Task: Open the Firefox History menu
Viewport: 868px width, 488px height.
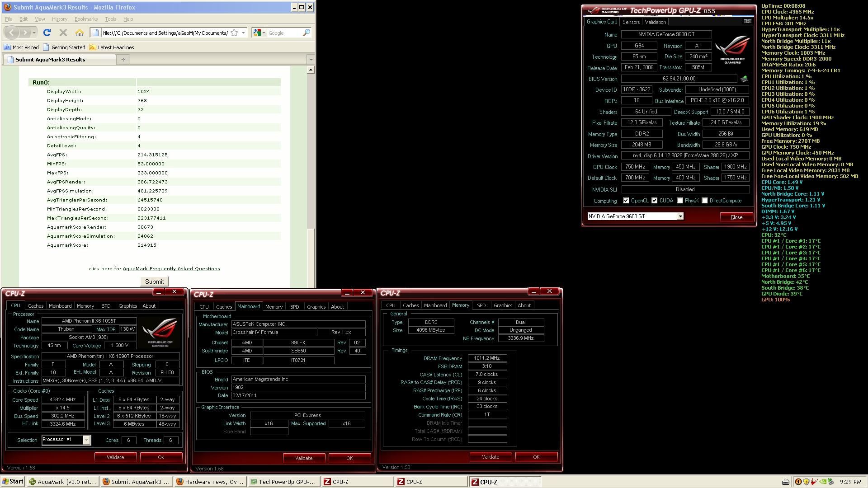Action: tap(59, 19)
